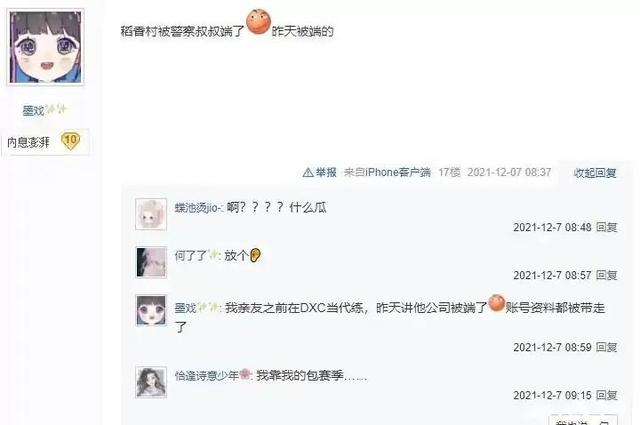Open 恰逢诗意少年 commenter avatar
This screenshot has height=425, width=640.
151,382
